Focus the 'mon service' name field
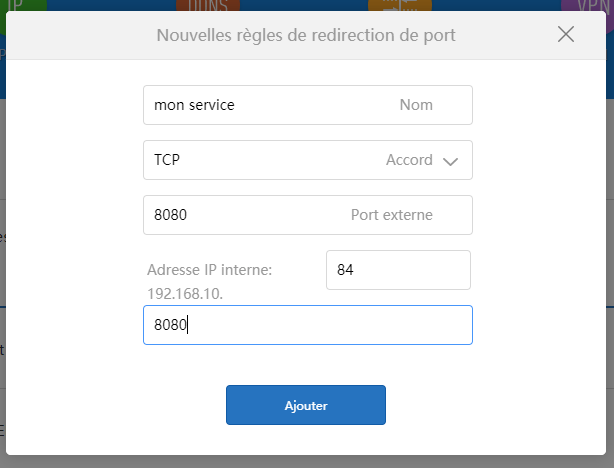The height and width of the screenshot is (468, 614). [308, 105]
